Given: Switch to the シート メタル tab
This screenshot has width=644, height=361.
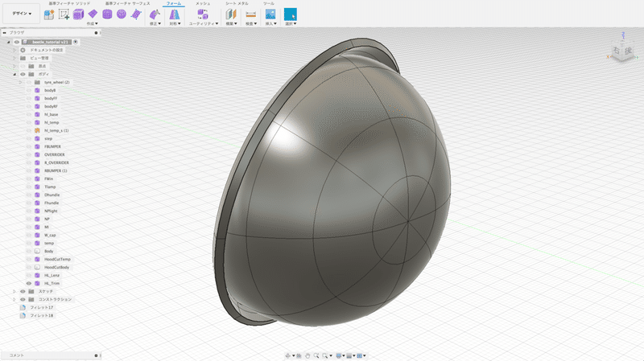Looking at the screenshot, I should (237, 3).
